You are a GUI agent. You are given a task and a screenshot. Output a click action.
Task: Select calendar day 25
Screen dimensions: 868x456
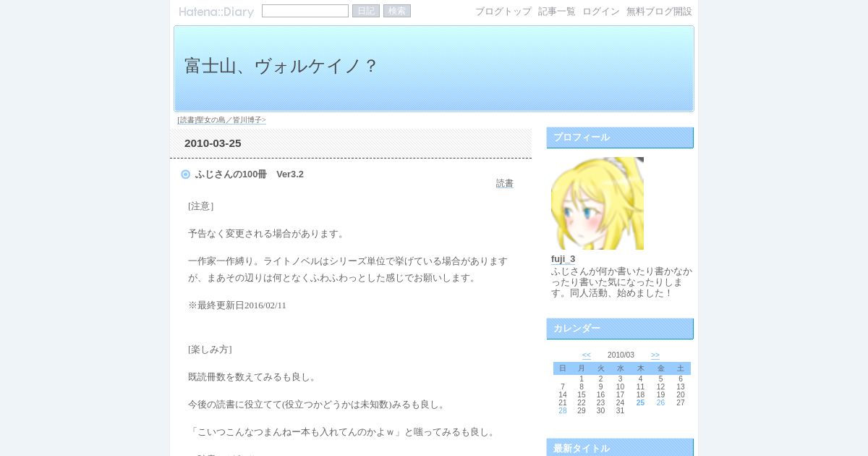click(640, 403)
